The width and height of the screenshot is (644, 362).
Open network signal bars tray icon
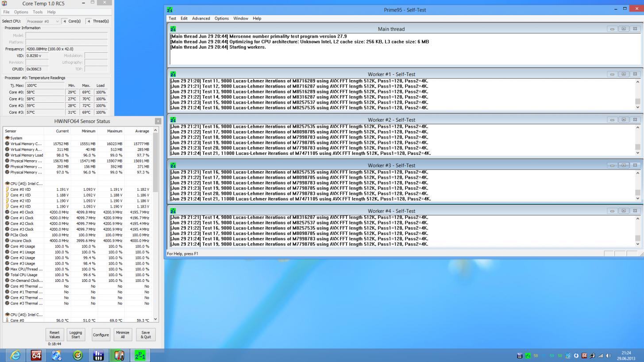(x=601, y=356)
